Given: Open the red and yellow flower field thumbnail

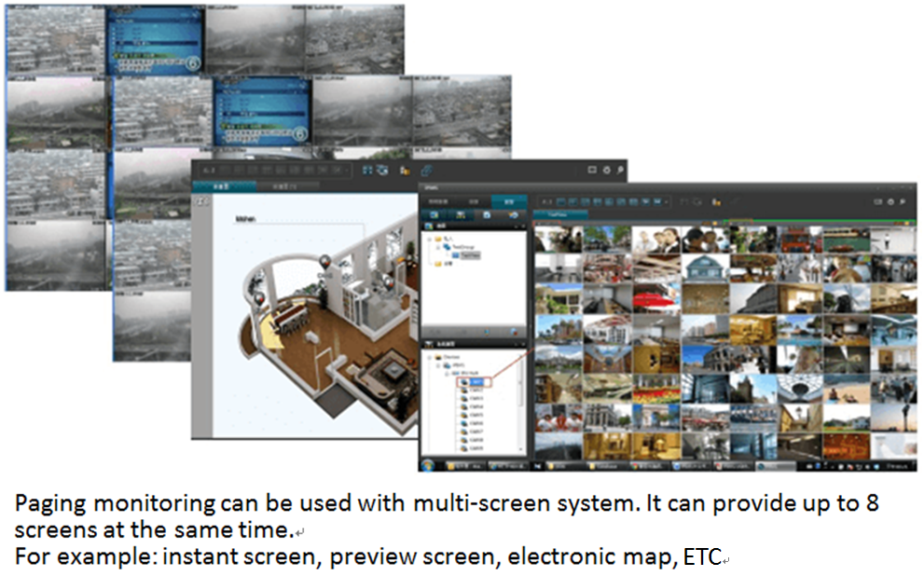Looking at the screenshot, I should point(656,388).
